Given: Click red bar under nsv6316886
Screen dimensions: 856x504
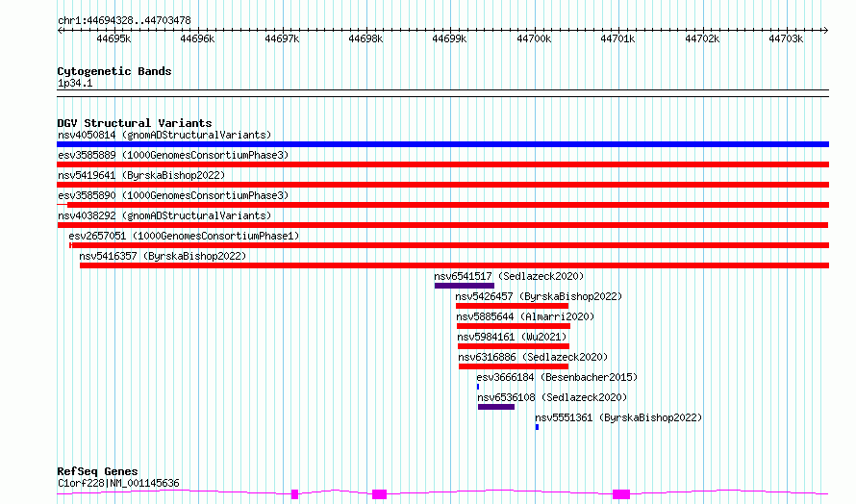Looking at the screenshot, I should point(514,366).
